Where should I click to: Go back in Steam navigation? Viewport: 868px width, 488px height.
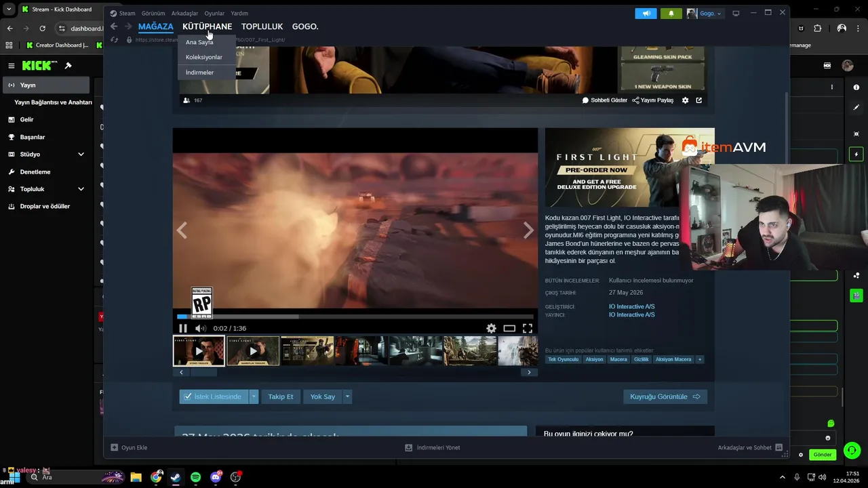[x=114, y=26]
